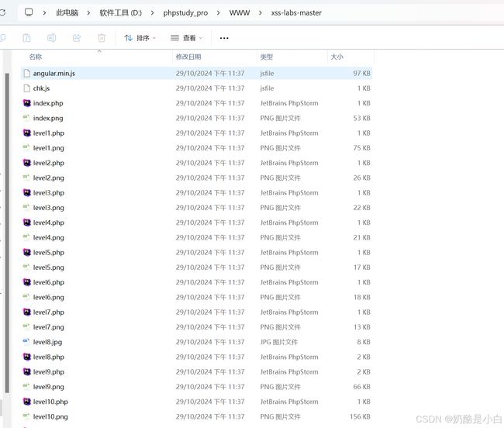This screenshot has width=504, height=428.
Task: Select the level9.png file name
Action: [49, 387]
